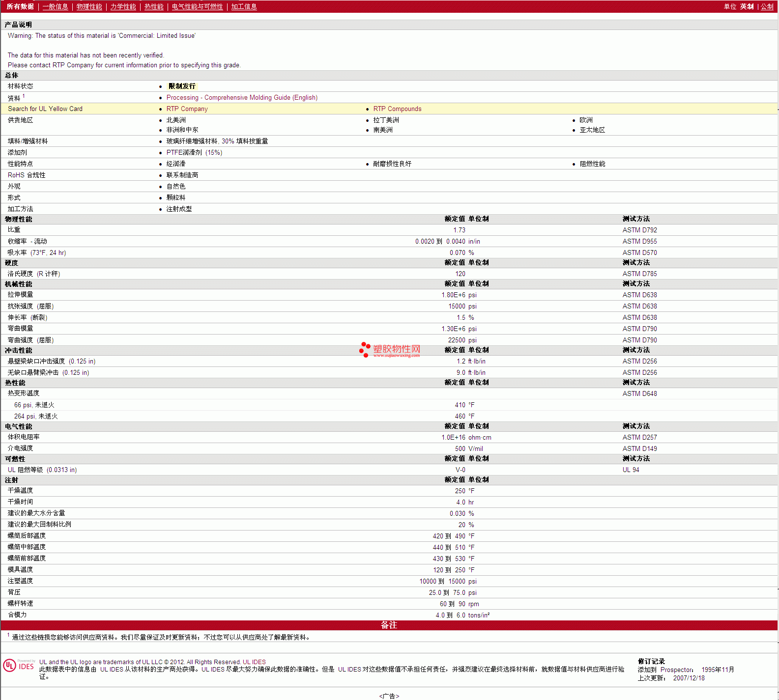Click ASTM D149 test method

[639, 448]
